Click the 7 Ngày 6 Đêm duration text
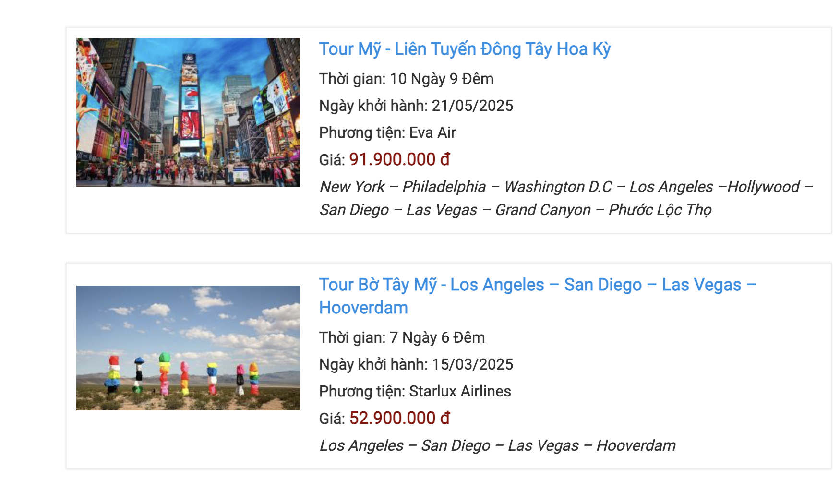The image size is (840, 504). [437, 337]
